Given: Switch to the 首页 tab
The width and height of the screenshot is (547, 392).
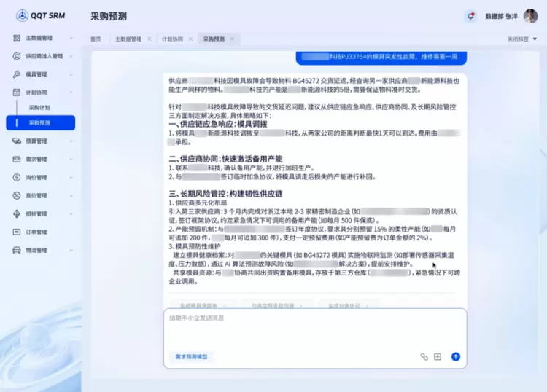Looking at the screenshot, I should pyautogui.click(x=96, y=39).
